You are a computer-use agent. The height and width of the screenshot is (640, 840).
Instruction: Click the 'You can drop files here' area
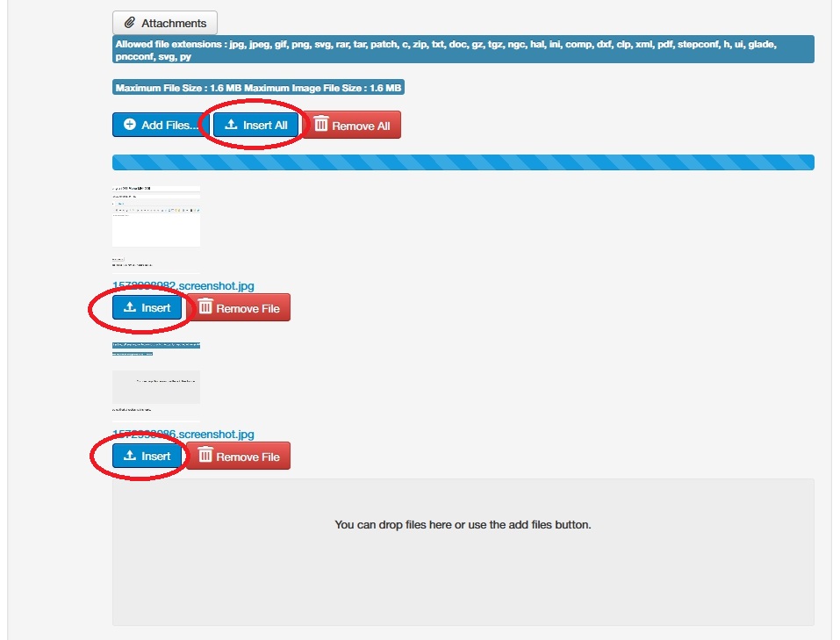coord(463,552)
